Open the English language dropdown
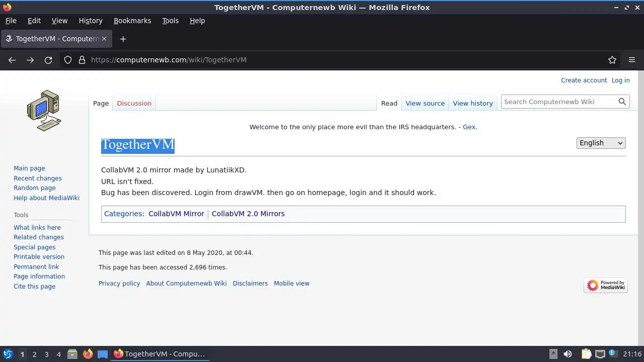This screenshot has height=362, width=644. 601,143
